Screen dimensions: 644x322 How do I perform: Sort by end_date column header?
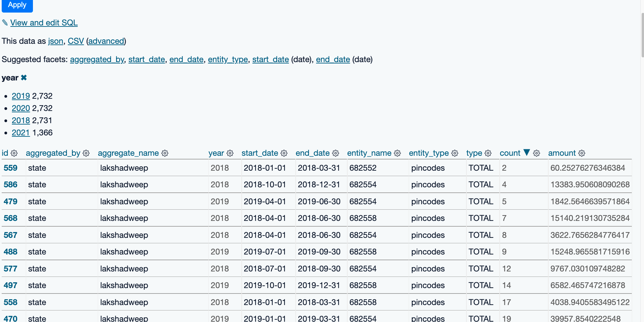point(313,153)
